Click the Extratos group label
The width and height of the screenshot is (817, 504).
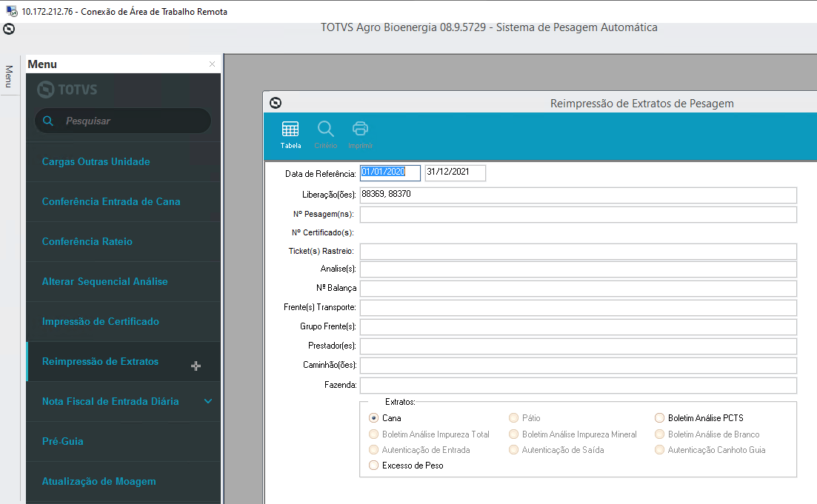coord(400,402)
